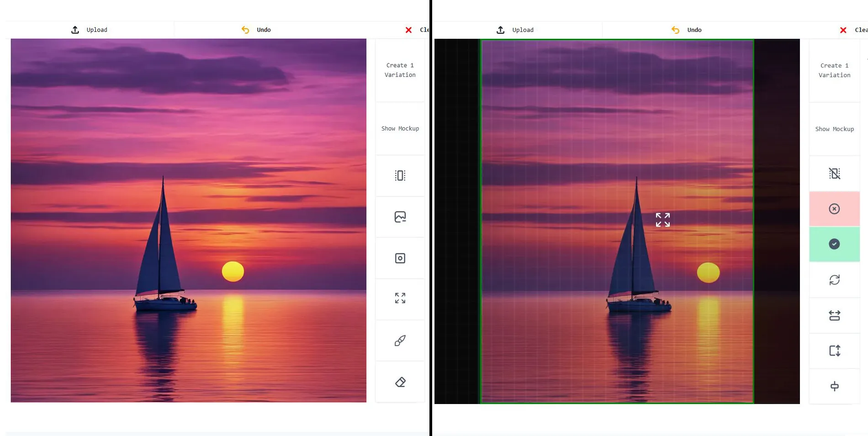Image resolution: width=868 pixels, height=436 pixels.
Task: Click Undo in the right editor panel
Action: 687,30
